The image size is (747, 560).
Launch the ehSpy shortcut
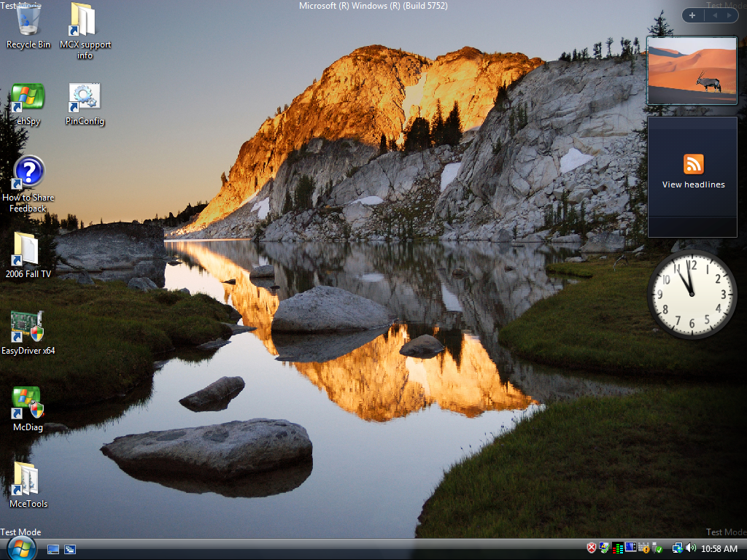[x=28, y=98]
